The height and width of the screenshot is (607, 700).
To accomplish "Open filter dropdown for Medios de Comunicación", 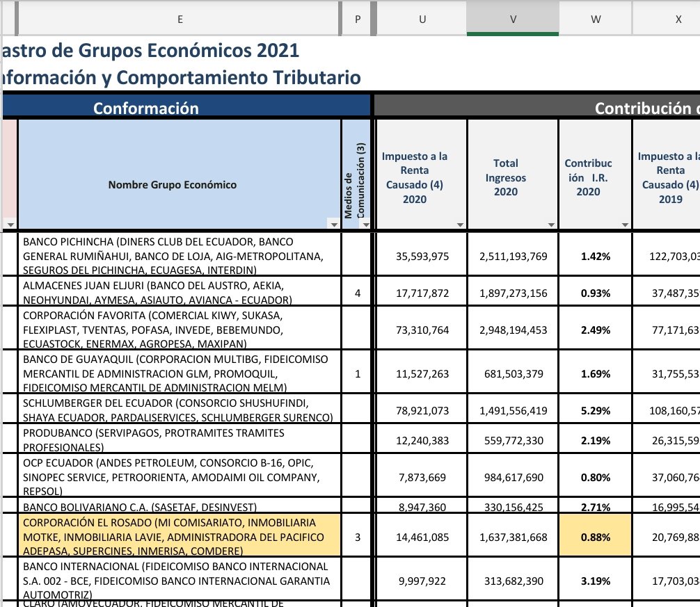I will [366, 225].
